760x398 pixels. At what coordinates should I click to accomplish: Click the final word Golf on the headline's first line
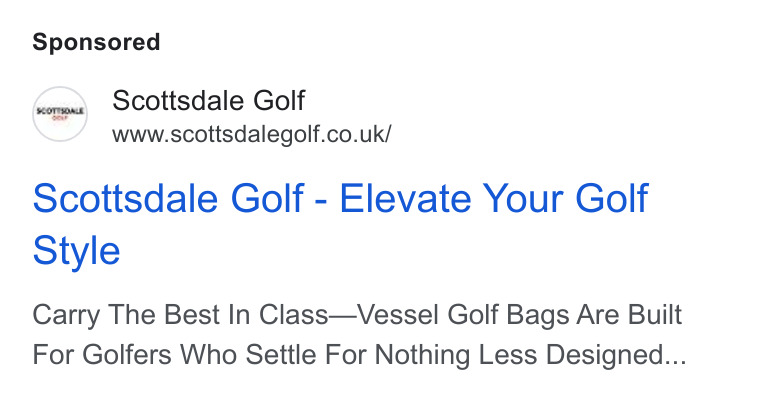click(x=611, y=198)
